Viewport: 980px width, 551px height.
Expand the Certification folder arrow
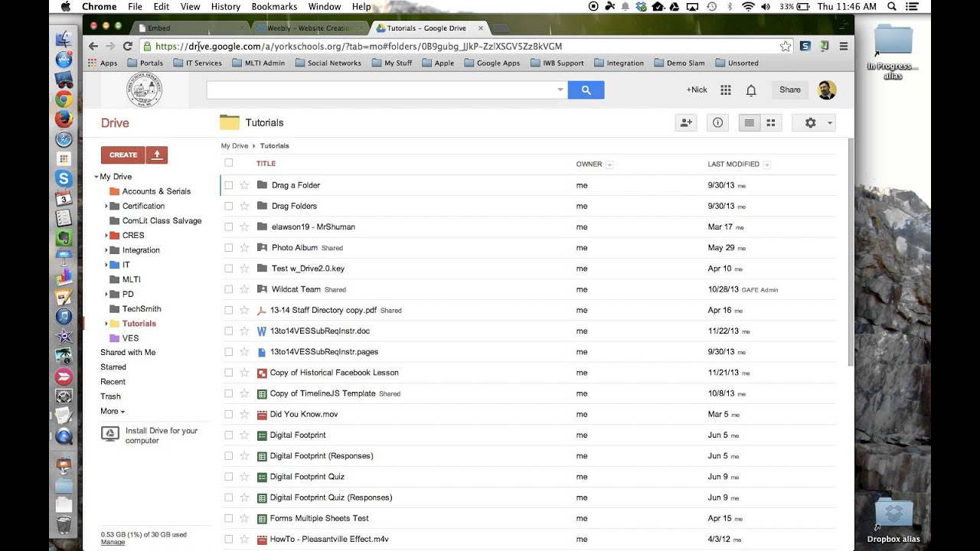pyautogui.click(x=106, y=207)
